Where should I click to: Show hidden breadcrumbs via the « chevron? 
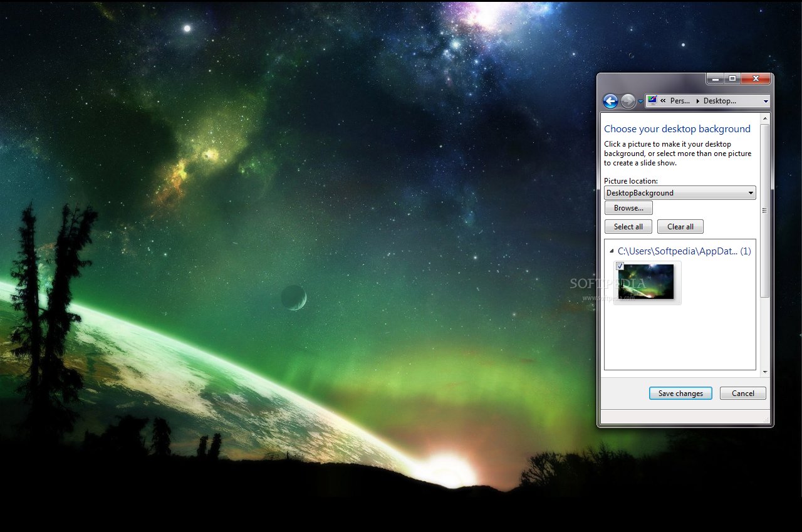[x=663, y=101]
